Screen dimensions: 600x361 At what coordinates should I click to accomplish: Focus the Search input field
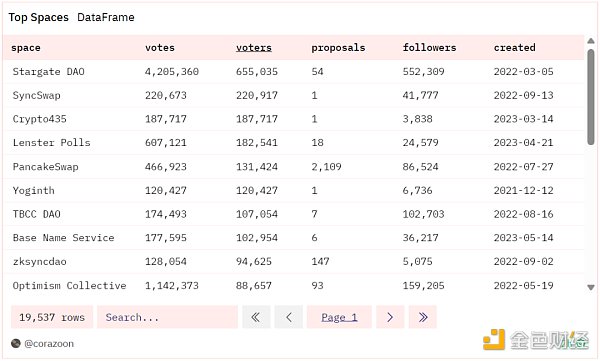[167, 317]
